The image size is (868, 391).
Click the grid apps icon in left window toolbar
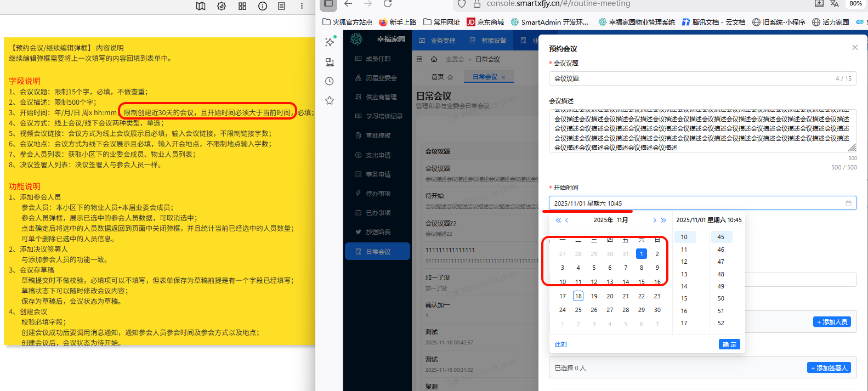pos(242,6)
